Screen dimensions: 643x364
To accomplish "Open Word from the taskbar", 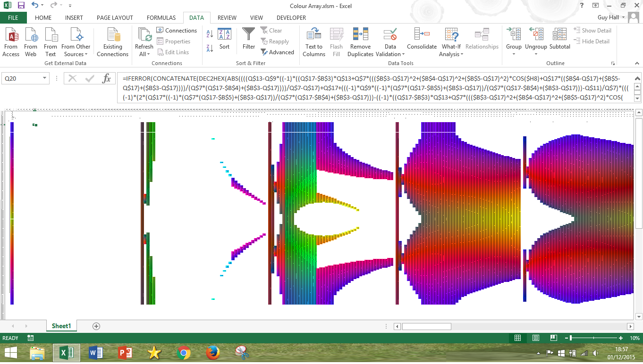I will tap(96, 353).
